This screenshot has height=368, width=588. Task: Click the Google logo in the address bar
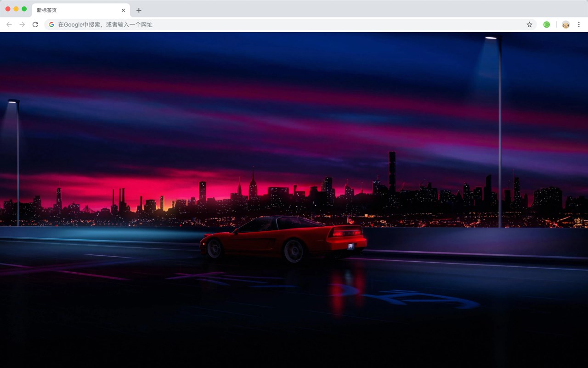(x=51, y=24)
